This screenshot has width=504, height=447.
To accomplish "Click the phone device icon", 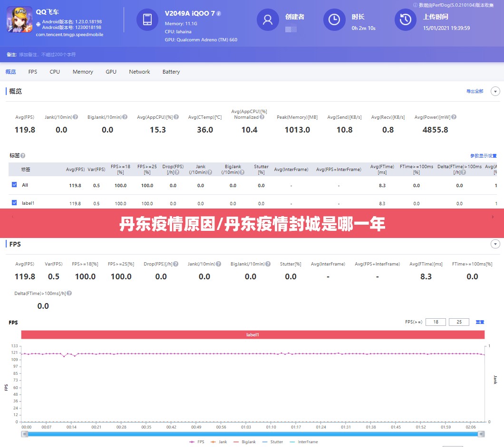I will click(147, 19).
